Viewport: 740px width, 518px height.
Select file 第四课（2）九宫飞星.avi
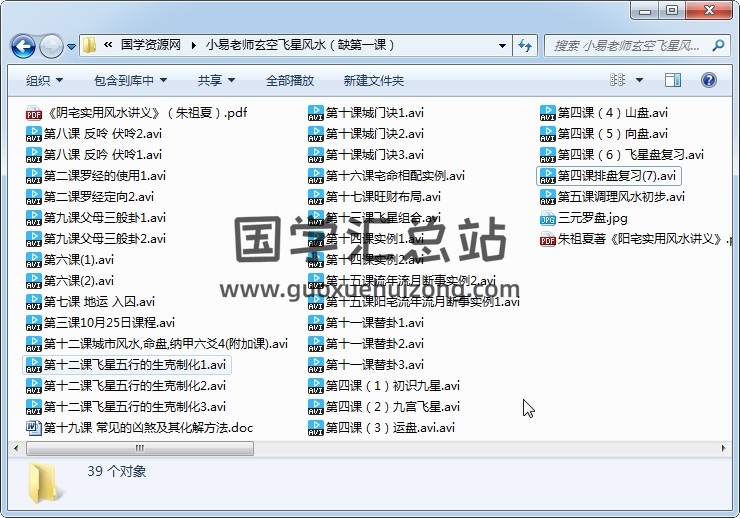click(384, 407)
